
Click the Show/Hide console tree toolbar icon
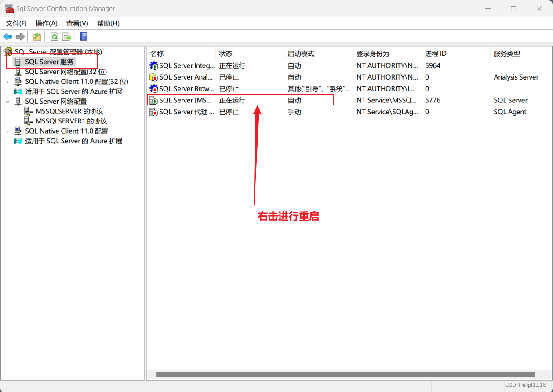pos(37,36)
